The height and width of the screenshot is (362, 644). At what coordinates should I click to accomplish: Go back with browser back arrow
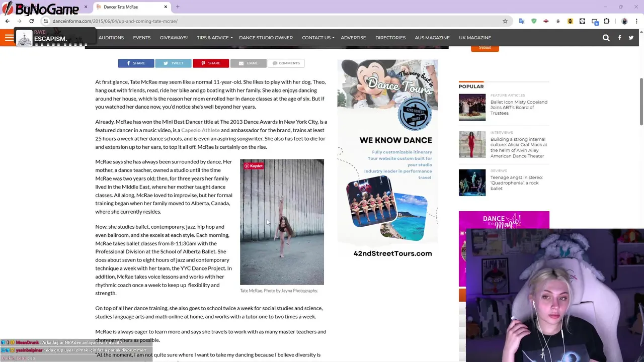click(x=7, y=21)
